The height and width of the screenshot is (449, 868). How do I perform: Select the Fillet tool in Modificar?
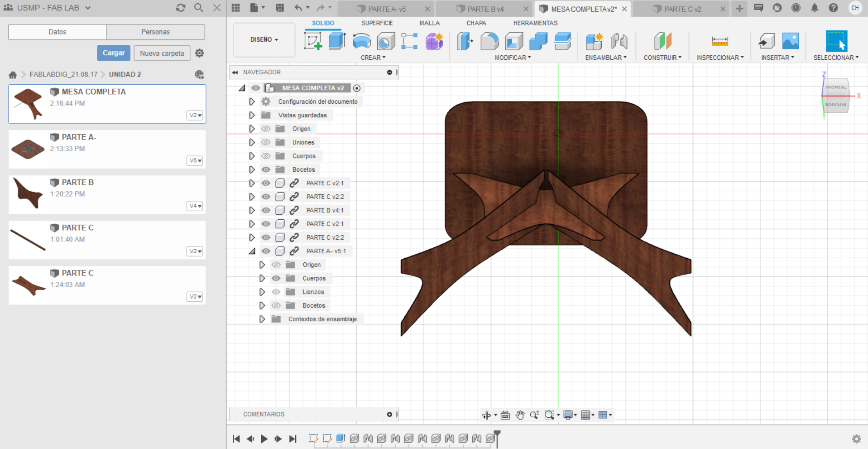[x=489, y=41]
